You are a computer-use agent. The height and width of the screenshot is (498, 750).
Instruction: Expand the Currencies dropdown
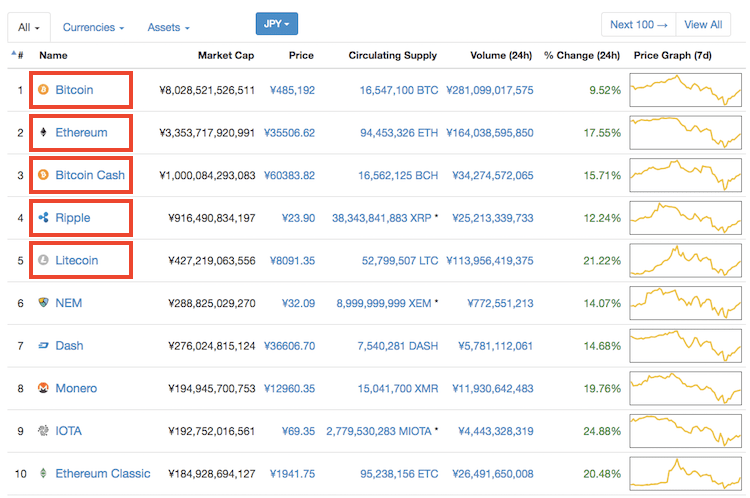tap(93, 27)
